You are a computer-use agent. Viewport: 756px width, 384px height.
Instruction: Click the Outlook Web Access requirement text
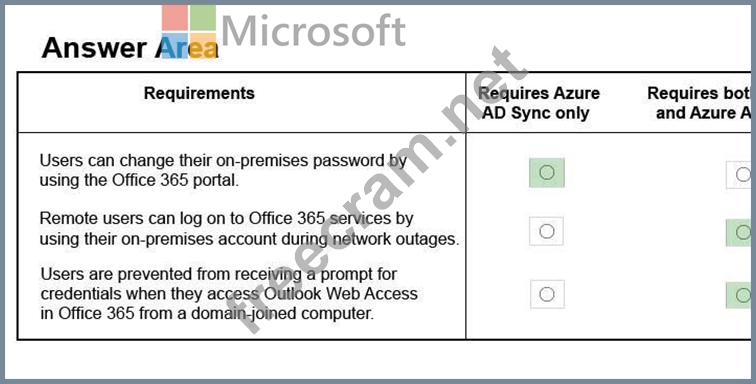(229, 294)
